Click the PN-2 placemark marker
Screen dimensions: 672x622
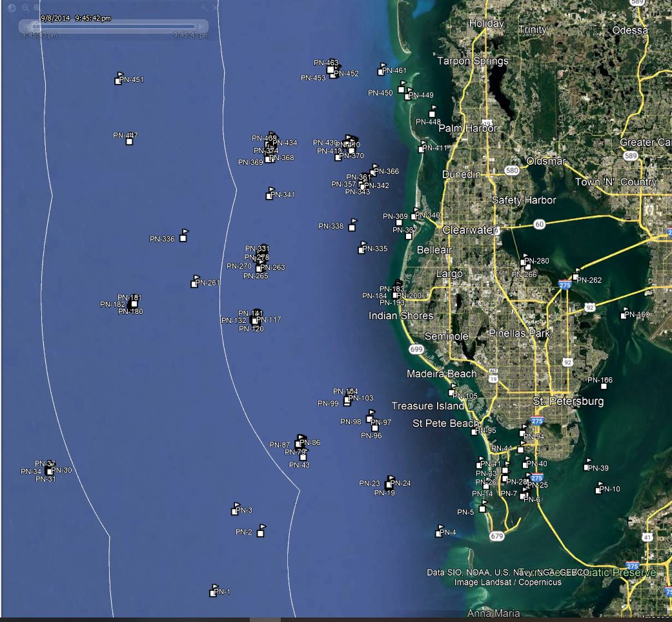click(261, 532)
